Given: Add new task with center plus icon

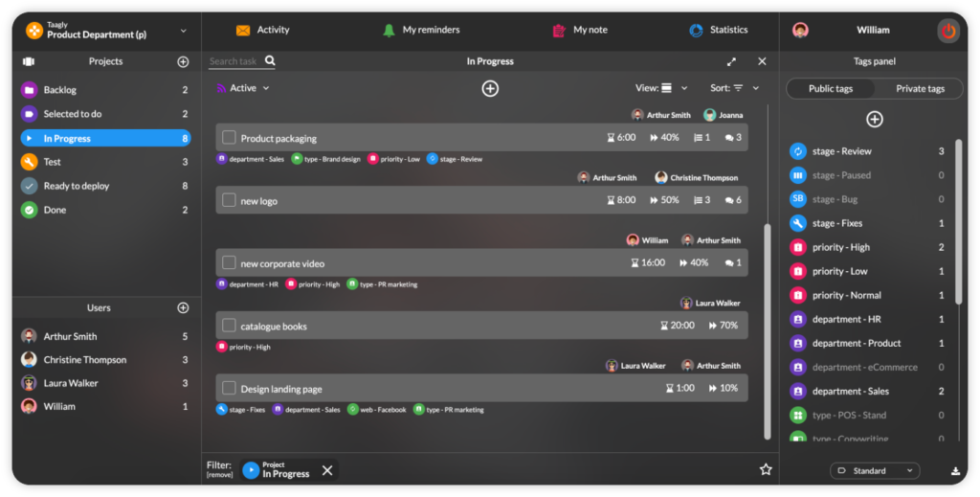Looking at the screenshot, I should (x=490, y=88).
